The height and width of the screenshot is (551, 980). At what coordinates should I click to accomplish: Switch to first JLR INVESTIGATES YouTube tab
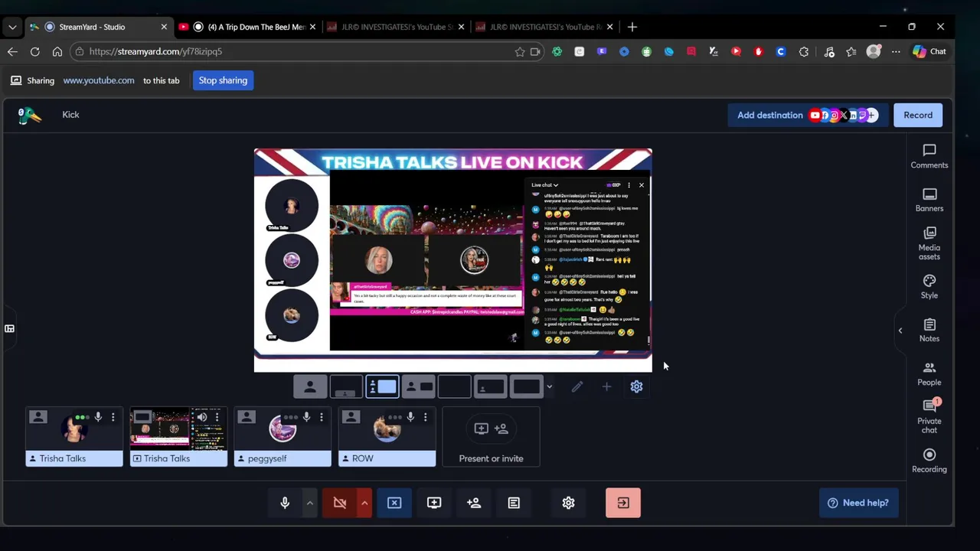pyautogui.click(x=395, y=27)
